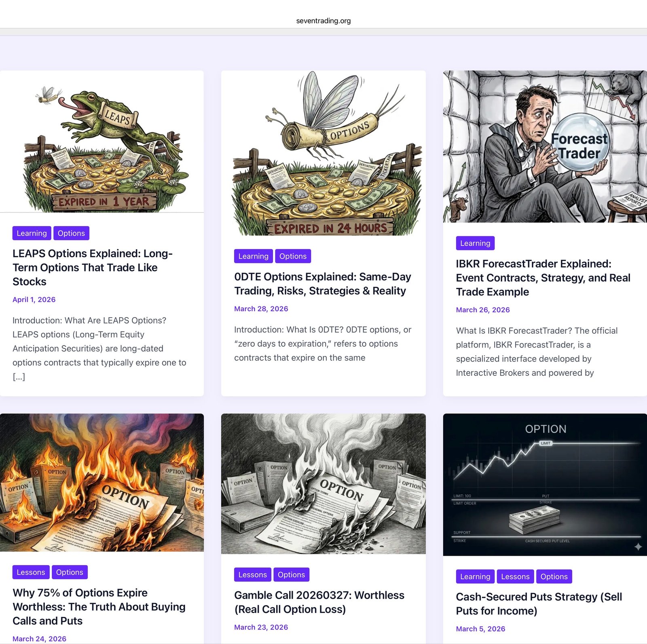This screenshot has height=644, width=647.
Task: Open Cash-Secured Puts Strategy article title
Action: (x=539, y=604)
